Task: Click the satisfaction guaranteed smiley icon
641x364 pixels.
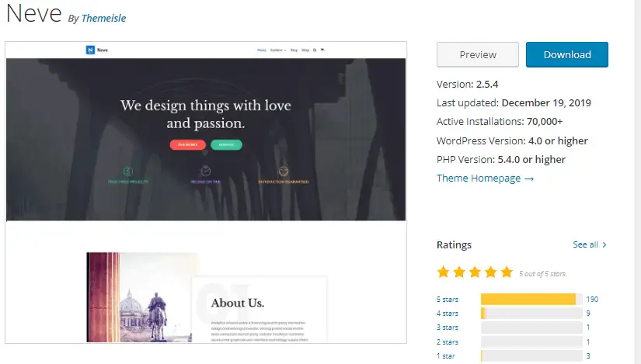Action: pos(284,171)
